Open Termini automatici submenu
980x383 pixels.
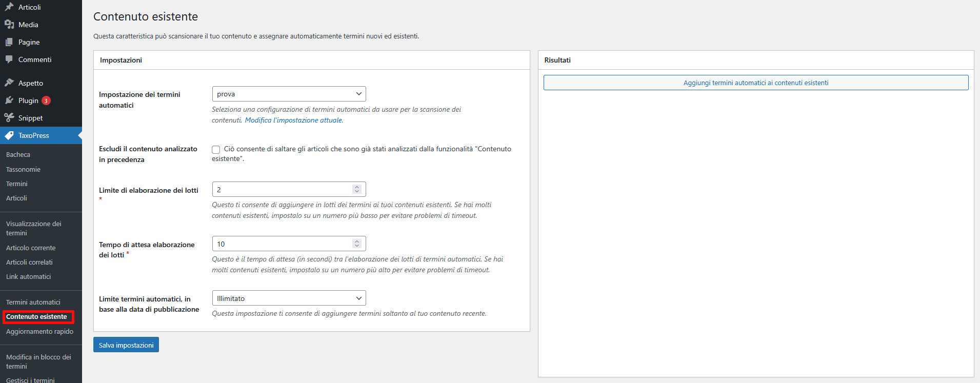33,302
